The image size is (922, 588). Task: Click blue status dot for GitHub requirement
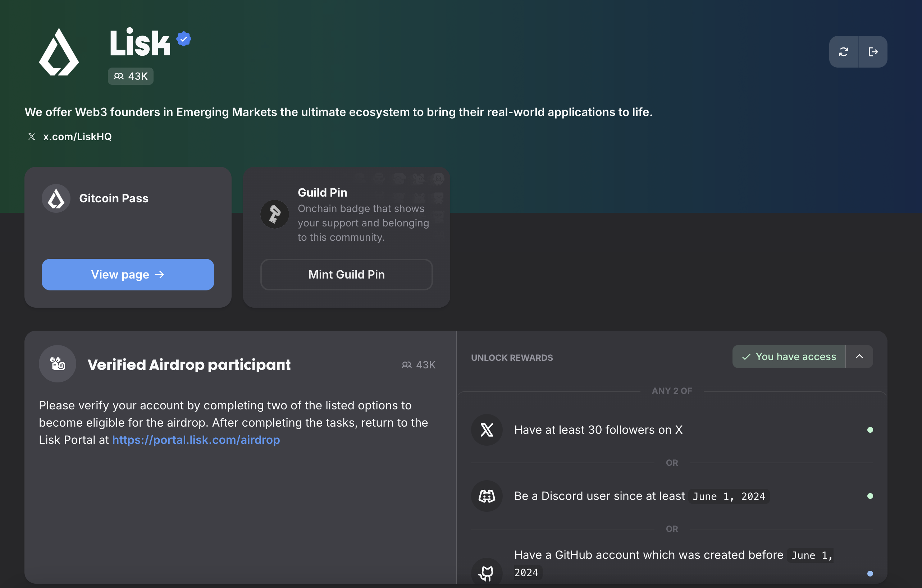click(870, 574)
